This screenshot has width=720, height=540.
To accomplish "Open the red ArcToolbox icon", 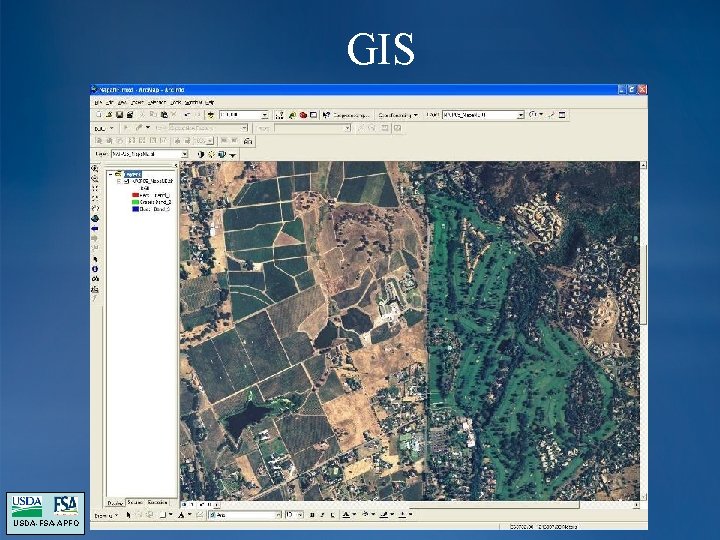I will (x=303, y=115).
